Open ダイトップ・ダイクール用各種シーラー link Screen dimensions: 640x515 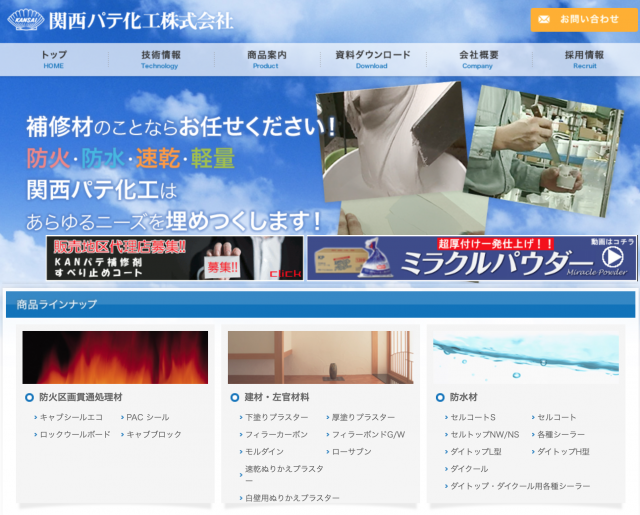pos(520,486)
